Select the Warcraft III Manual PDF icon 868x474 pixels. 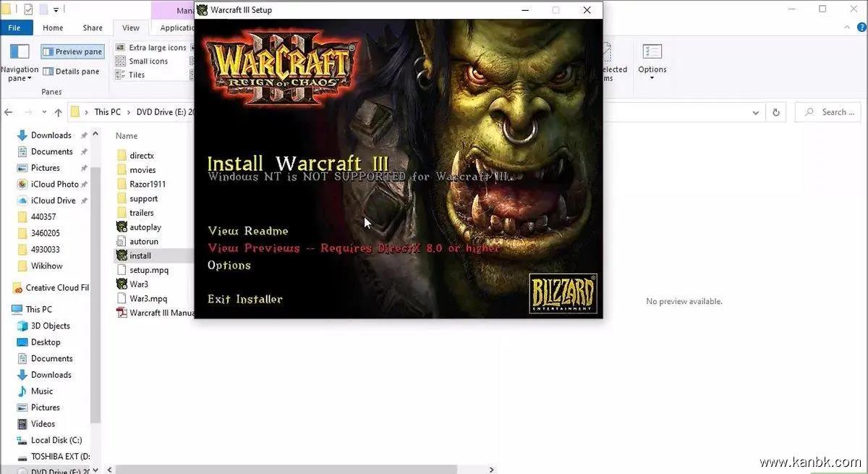122,313
